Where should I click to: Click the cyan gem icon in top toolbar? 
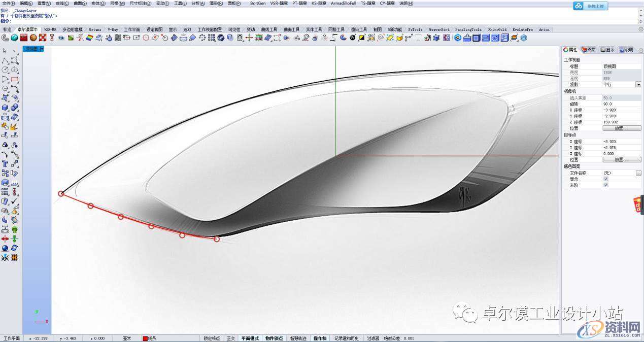(x=14, y=38)
